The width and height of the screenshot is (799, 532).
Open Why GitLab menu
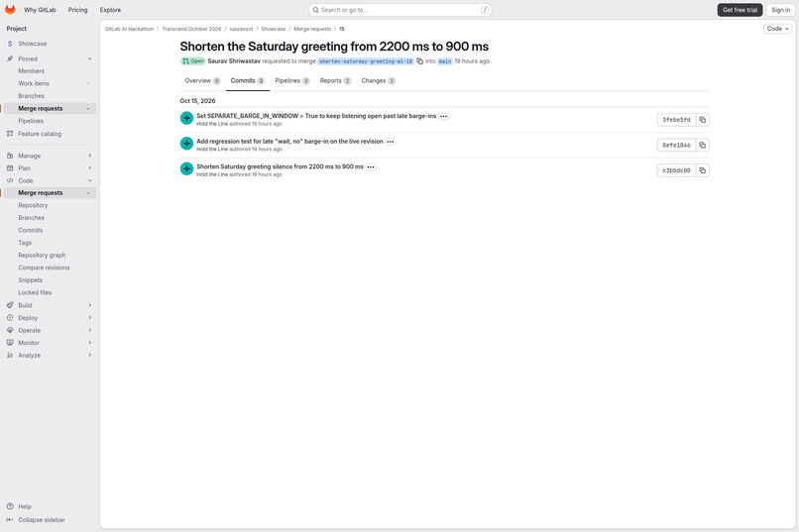(x=40, y=10)
